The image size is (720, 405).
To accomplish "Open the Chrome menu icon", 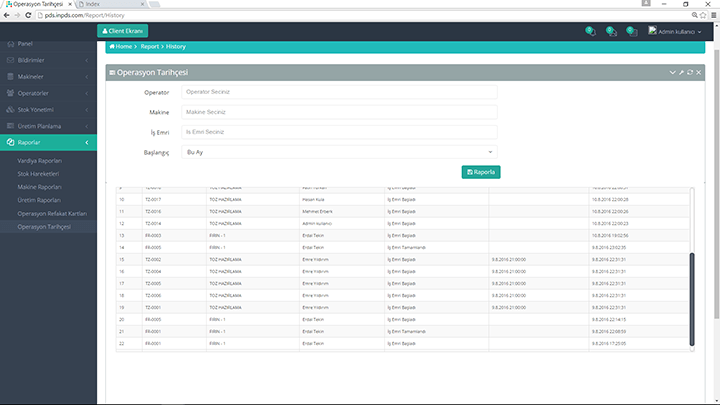I will (714, 15).
